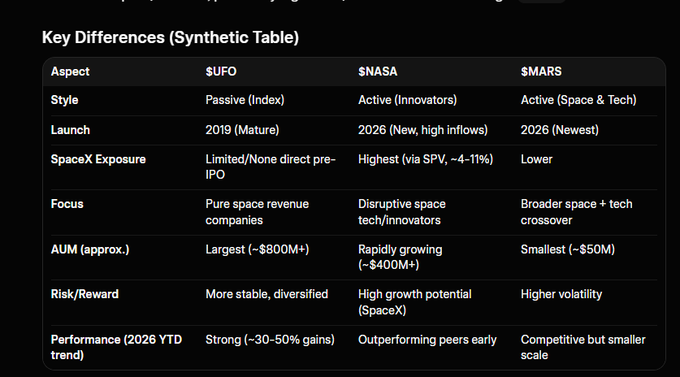This screenshot has height=377, width=680.
Task: Click the 'AUM (approx.)' row label
Action: pyautogui.click(x=90, y=250)
